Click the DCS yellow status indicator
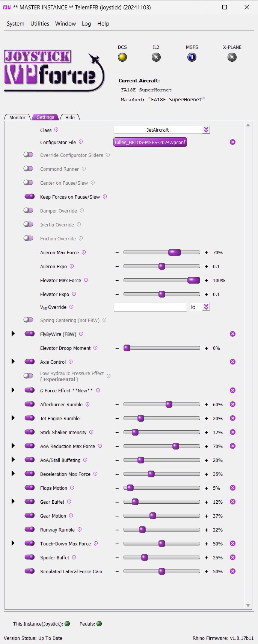 coord(122,57)
